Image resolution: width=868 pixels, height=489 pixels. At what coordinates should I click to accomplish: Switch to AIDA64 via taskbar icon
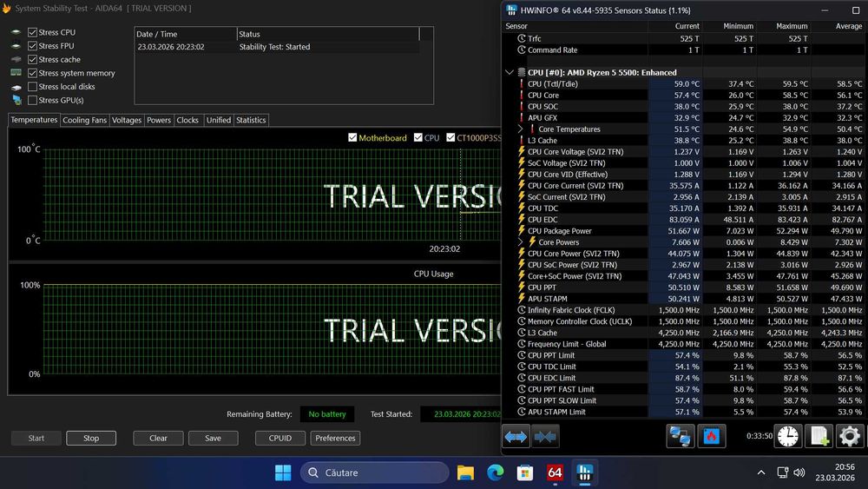[555, 472]
